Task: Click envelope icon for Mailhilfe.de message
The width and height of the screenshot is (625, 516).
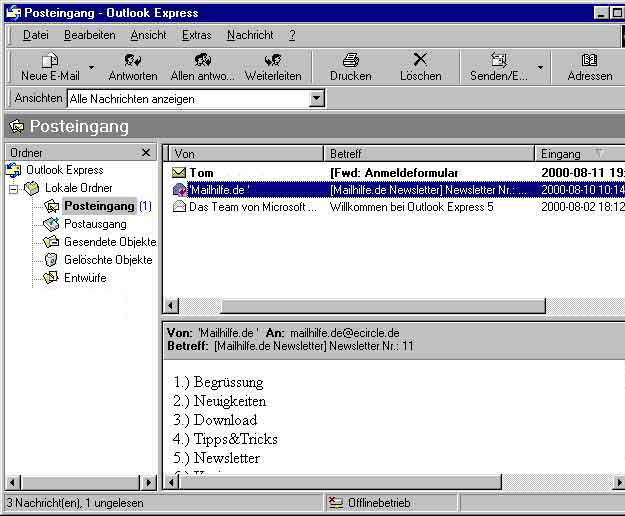Action: (x=179, y=190)
